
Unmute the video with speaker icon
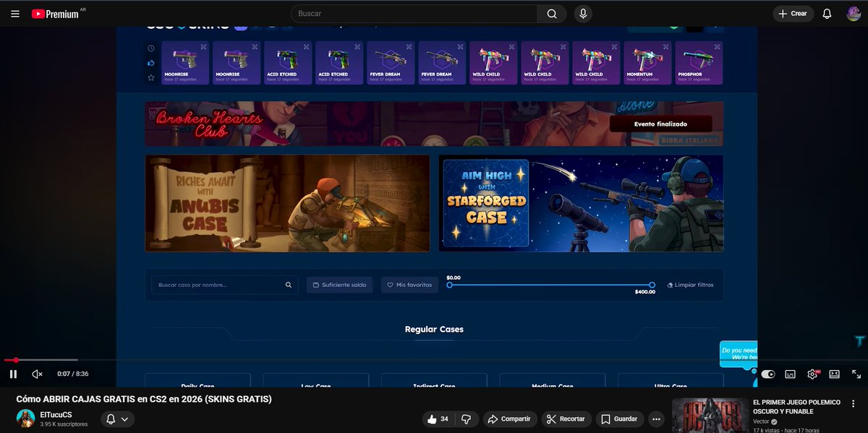coord(38,374)
